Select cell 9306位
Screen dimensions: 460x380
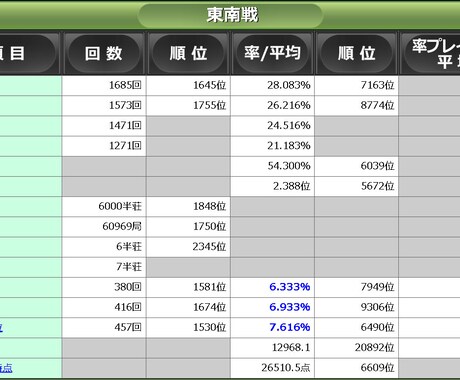(x=356, y=307)
